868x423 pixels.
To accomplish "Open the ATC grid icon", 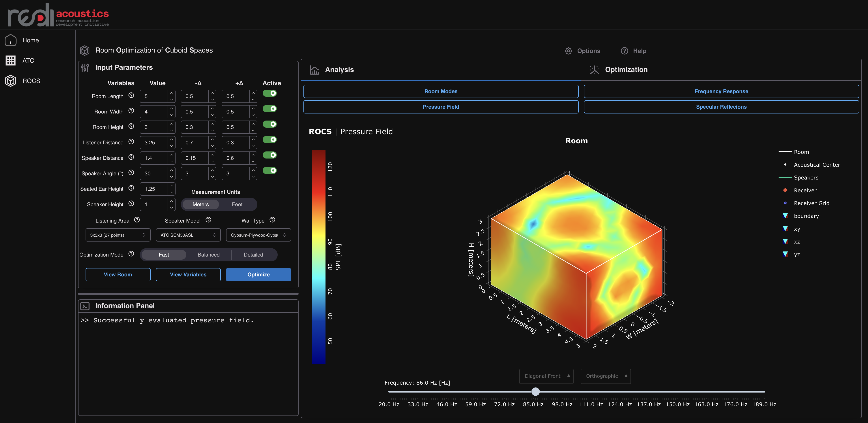I will tap(10, 61).
